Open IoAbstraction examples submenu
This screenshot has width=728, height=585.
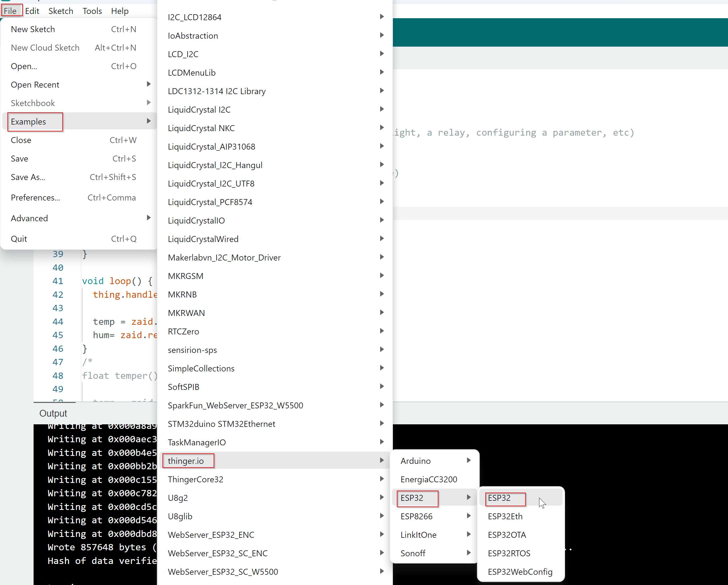[x=275, y=36]
